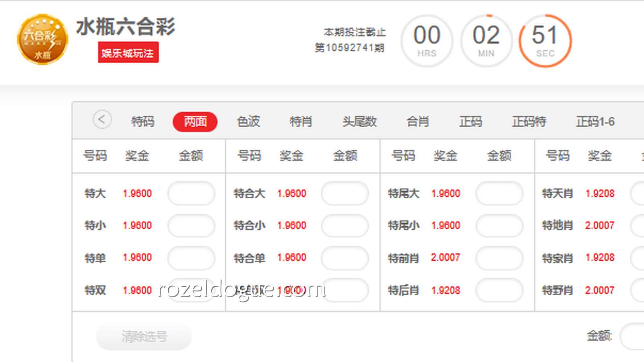
Task: Click the hours countdown circle
Action: 427,41
